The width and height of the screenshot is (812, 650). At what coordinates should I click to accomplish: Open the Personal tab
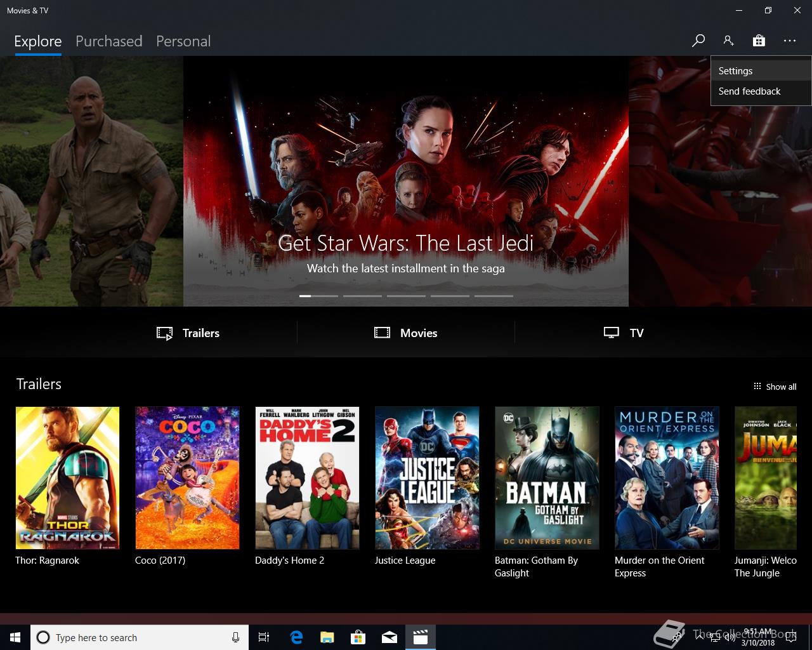click(x=183, y=41)
